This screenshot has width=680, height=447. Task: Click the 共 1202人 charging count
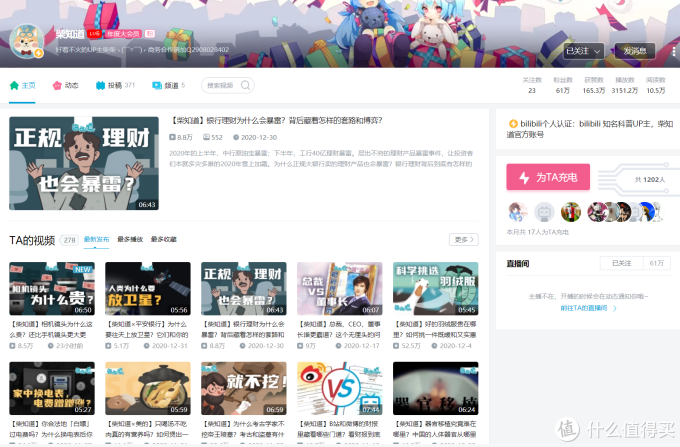click(x=650, y=179)
